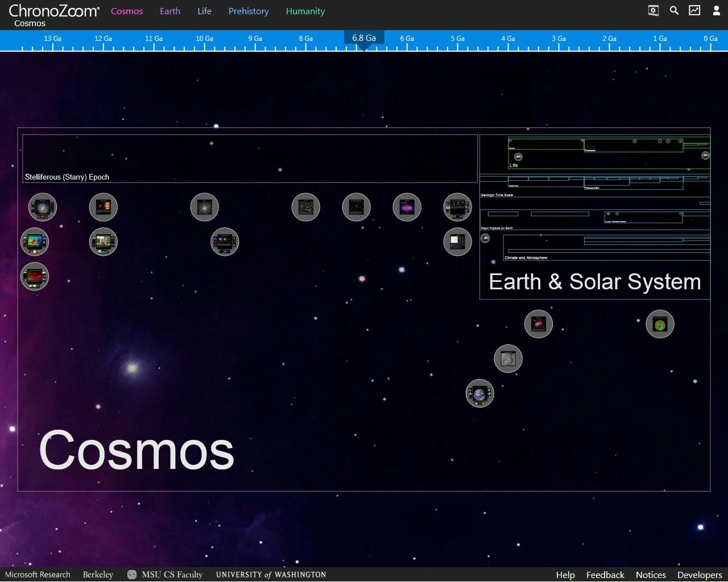Open the gray moon-surface exhibit circle
Image resolution: width=728 pixels, height=582 pixels.
508,359
